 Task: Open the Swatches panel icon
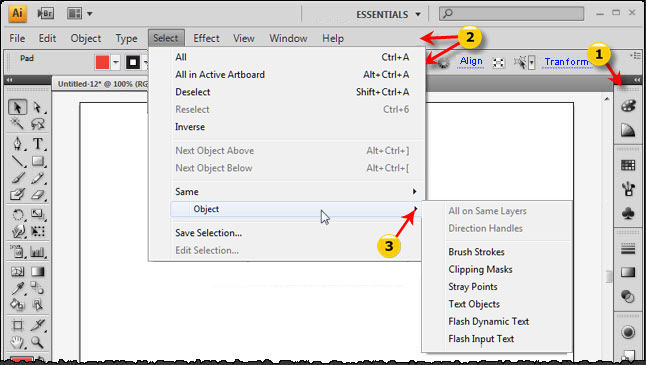(628, 165)
